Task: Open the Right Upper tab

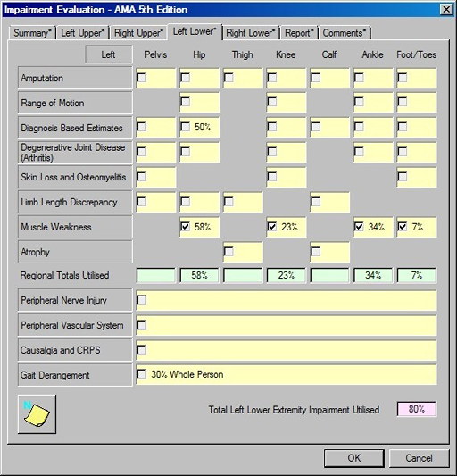Action: (138, 33)
